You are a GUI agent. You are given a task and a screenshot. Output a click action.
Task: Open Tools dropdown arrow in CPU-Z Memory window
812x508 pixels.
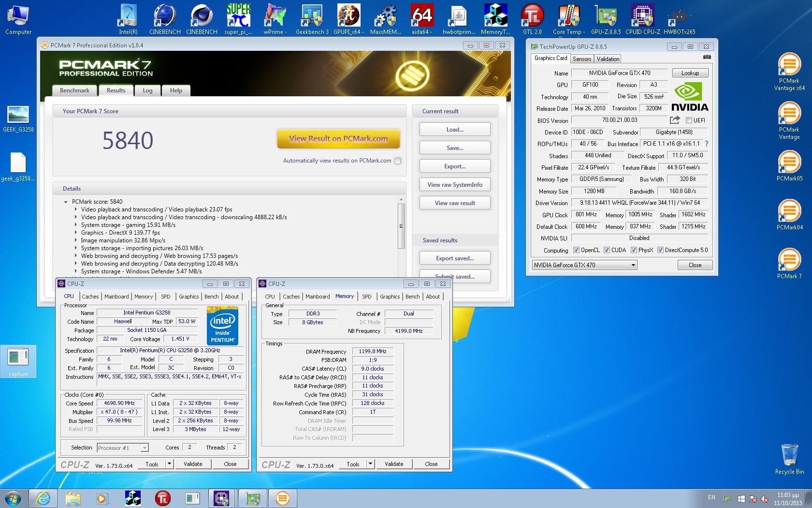(x=370, y=464)
